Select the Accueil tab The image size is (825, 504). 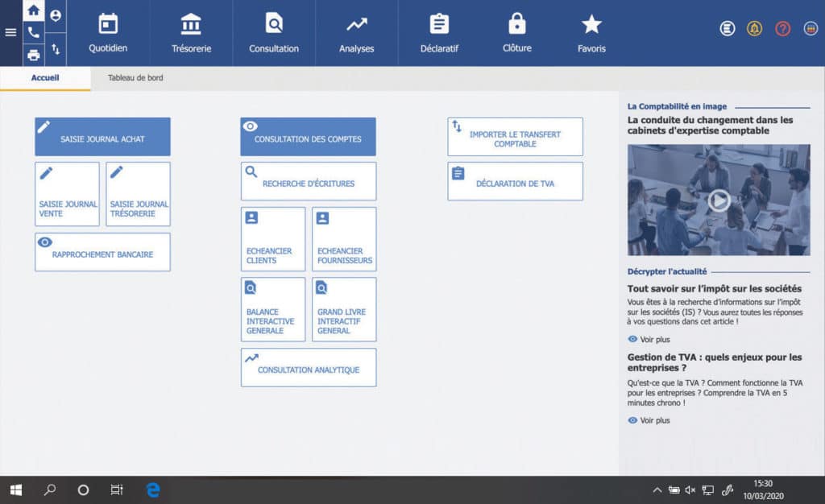tap(45, 78)
